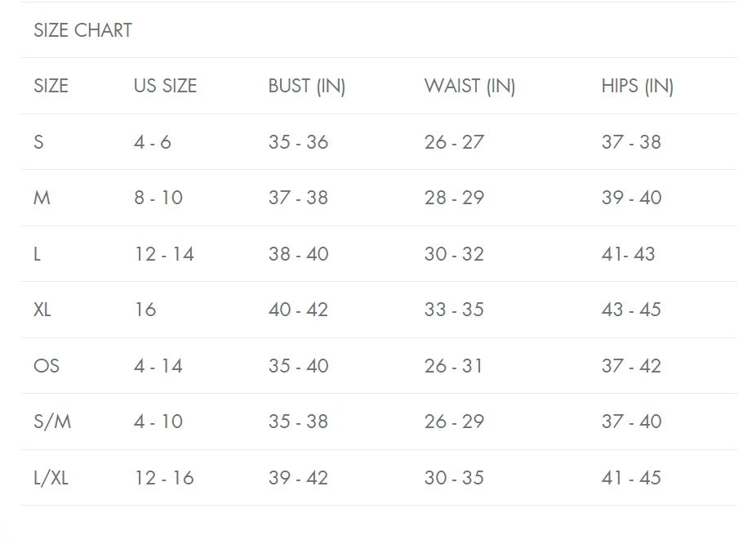Click the US SIZE column header
Viewport: 756px width, 540px height.
point(165,86)
